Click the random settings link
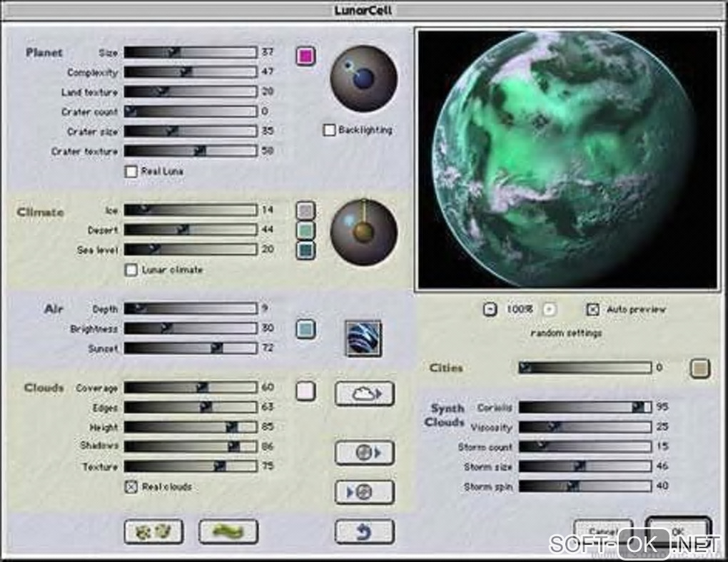Screen dimensions: 728x562 click(x=566, y=333)
